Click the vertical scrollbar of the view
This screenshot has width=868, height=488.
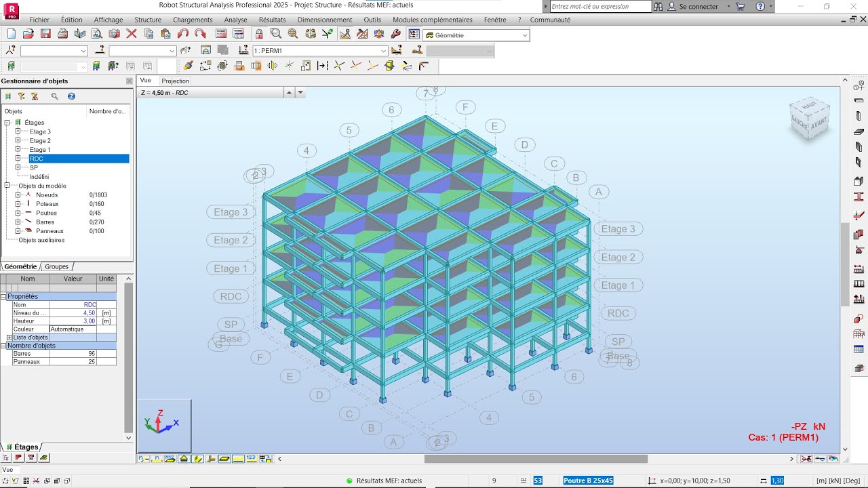pyautogui.click(x=845, y=264)
